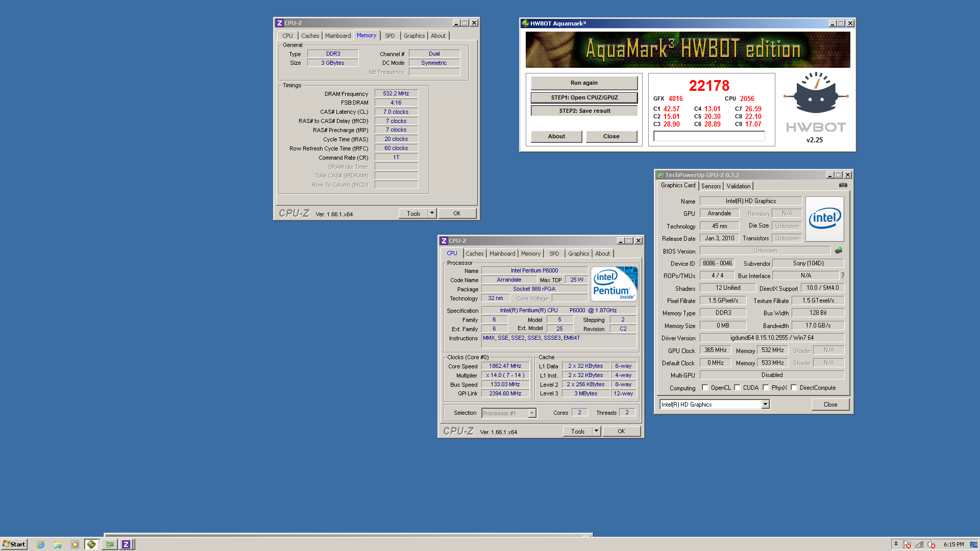The height and width of the screenshot is (551, 980).
Task: Click Core Speed value 1862.47 MHz
Action: (x=505, y=366)
